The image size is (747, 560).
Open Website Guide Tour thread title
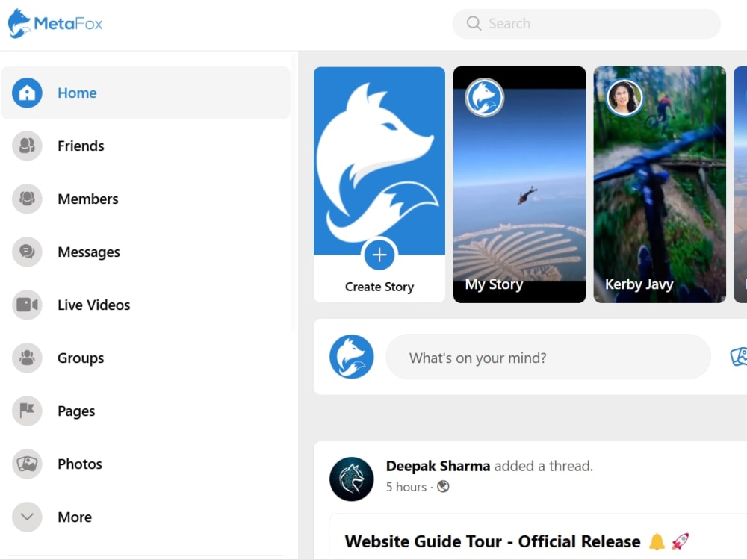click(492, 541)
